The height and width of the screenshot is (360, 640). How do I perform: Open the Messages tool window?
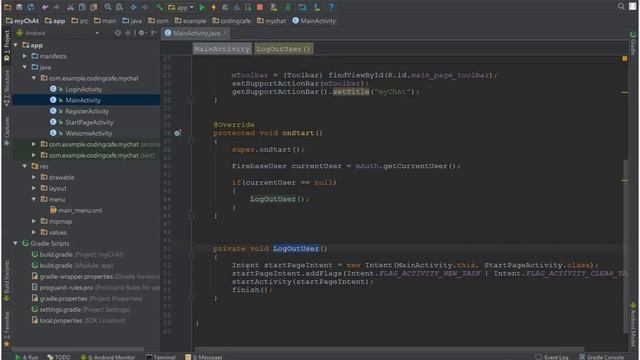point(204,357)
